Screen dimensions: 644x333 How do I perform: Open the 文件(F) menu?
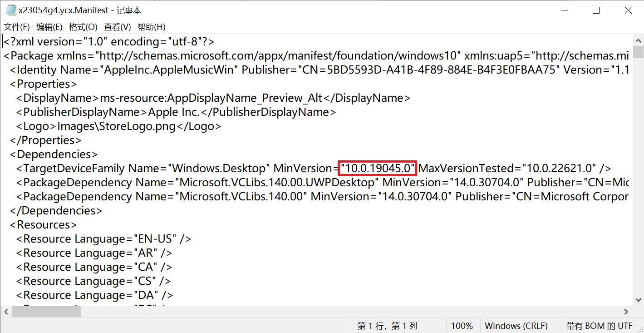tap(17, 27)
